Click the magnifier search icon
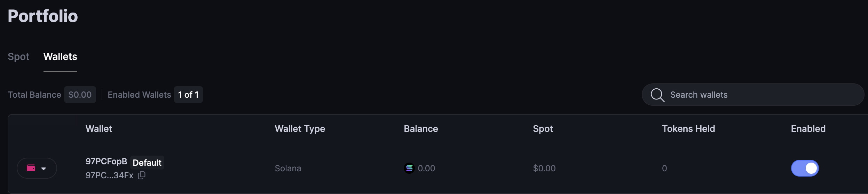 pyautogui.click(x=657, y=95)
